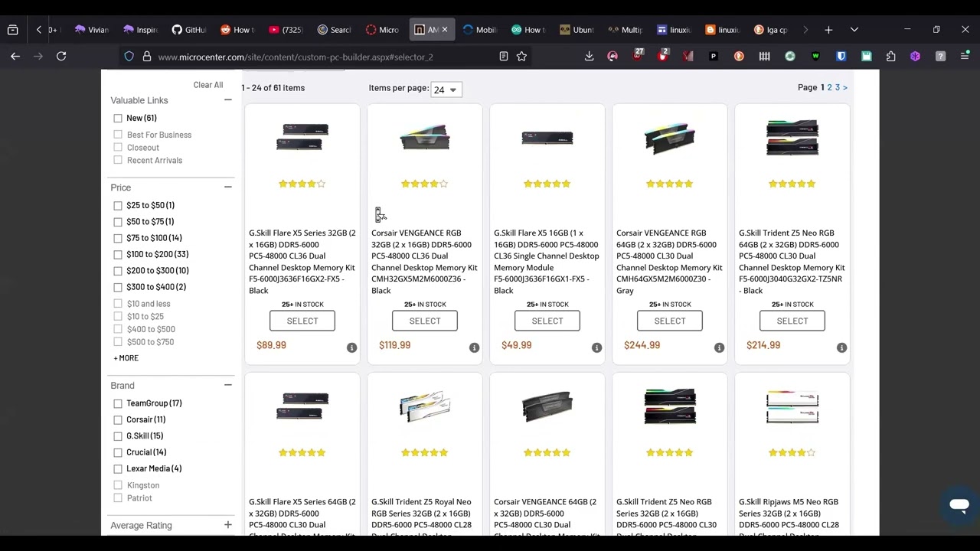Filter price $200 to $300

click(x=118, y=271)
